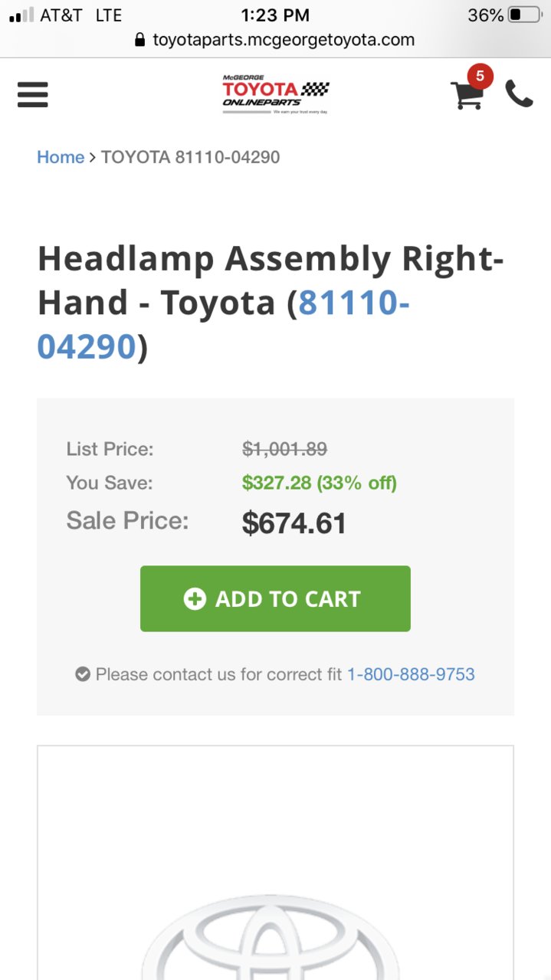Tap the battery icon in status bar
Screen dimensions: 551x980
(x=524, y=15)
